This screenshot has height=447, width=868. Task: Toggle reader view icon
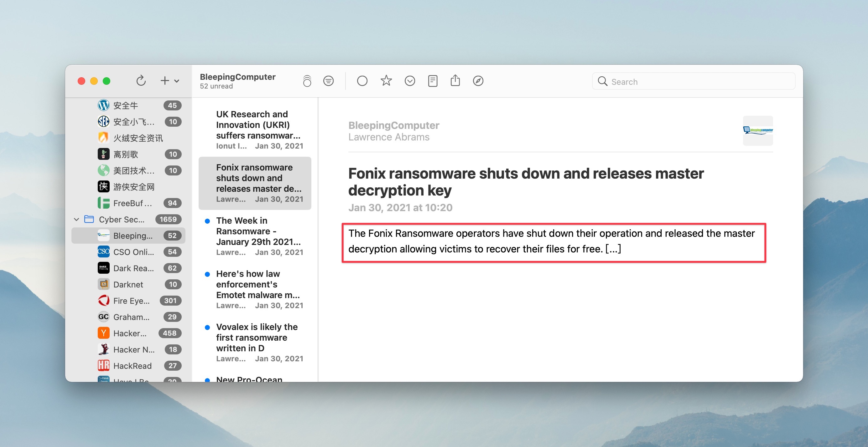click(433, 81)
